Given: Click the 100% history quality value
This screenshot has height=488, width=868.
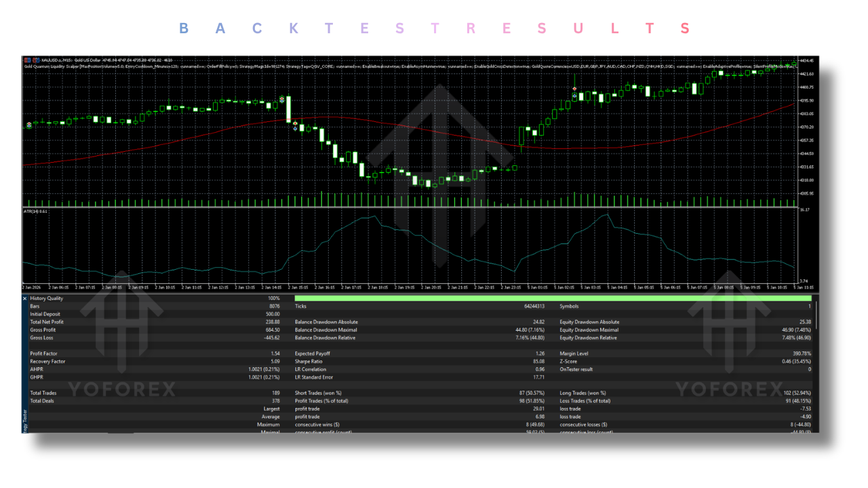Looking at the screenshot, I should tap(274, 298).
